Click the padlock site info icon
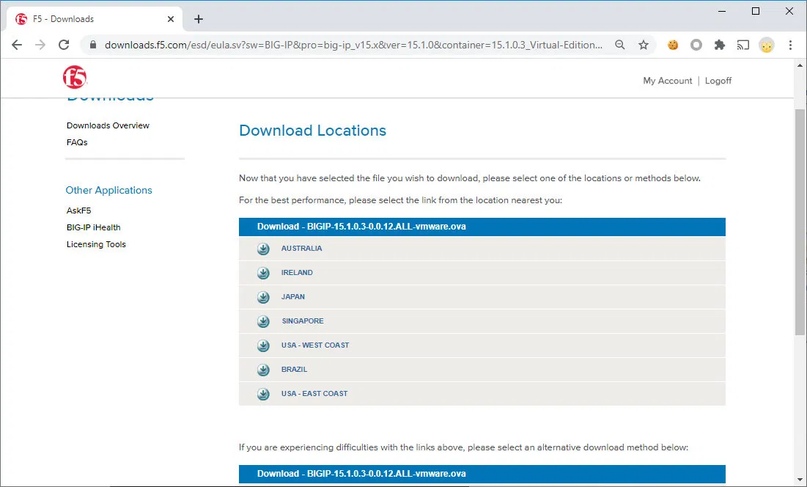Image resolution: width=807 pixels, height=487 pixels. (93, 45)
